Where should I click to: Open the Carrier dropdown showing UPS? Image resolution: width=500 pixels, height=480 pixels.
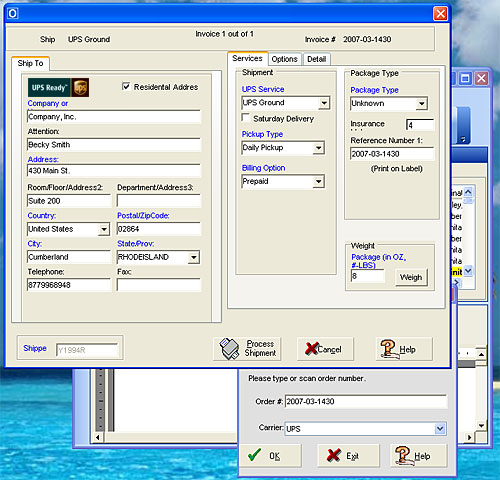440,428
